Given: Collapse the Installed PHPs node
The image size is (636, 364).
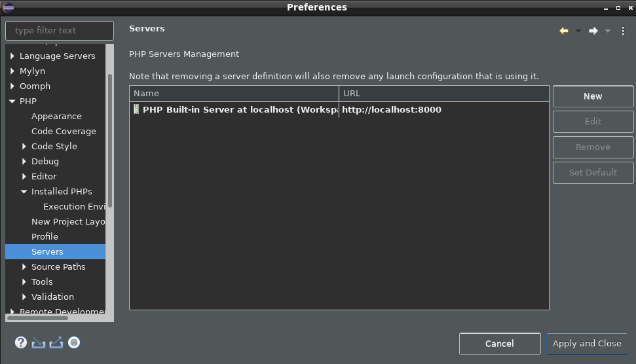Looking at the screenshot, I should [x=24, y=191].
